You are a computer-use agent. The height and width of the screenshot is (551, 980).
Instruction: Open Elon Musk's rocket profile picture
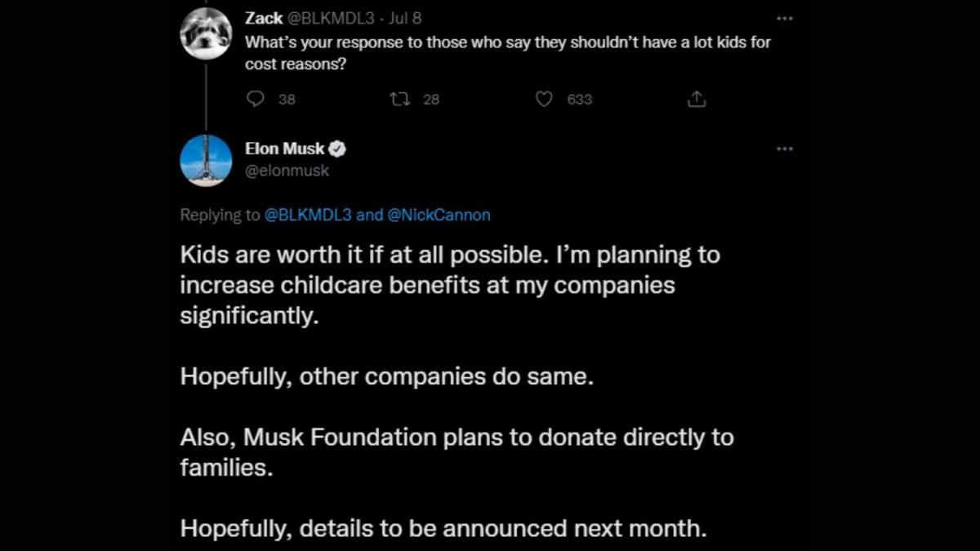tap(206, 160)
